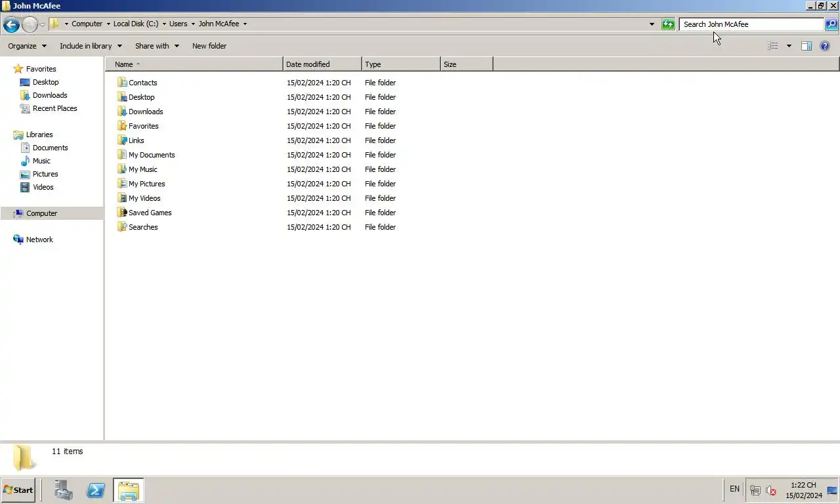The height and width of the screenshot is (504, 840).
Task: Select the Downloads folder icon in file list
Action: [121, 112]
